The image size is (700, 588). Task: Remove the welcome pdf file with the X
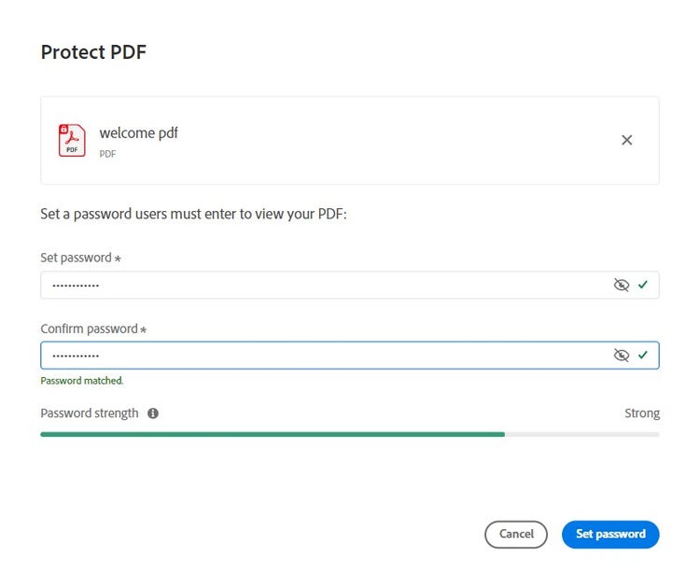coord(627,140)
